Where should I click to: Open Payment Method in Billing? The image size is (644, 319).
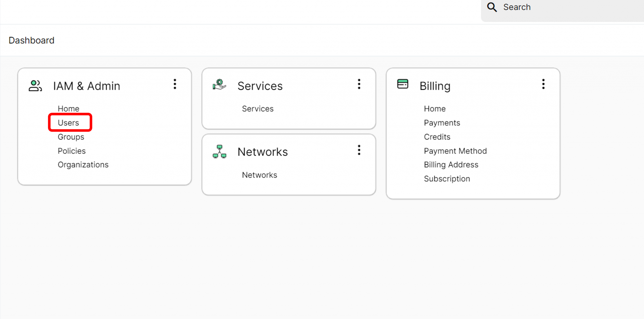pos(455,151)
